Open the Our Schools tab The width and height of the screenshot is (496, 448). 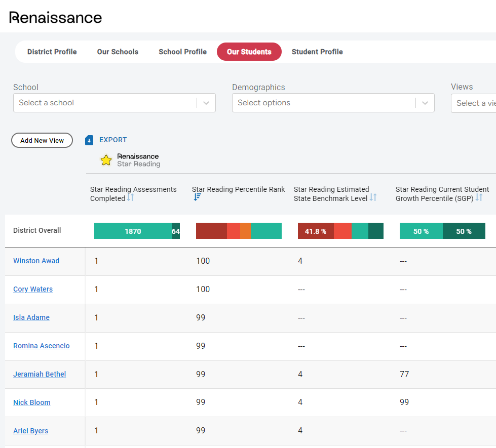(118, 52)
